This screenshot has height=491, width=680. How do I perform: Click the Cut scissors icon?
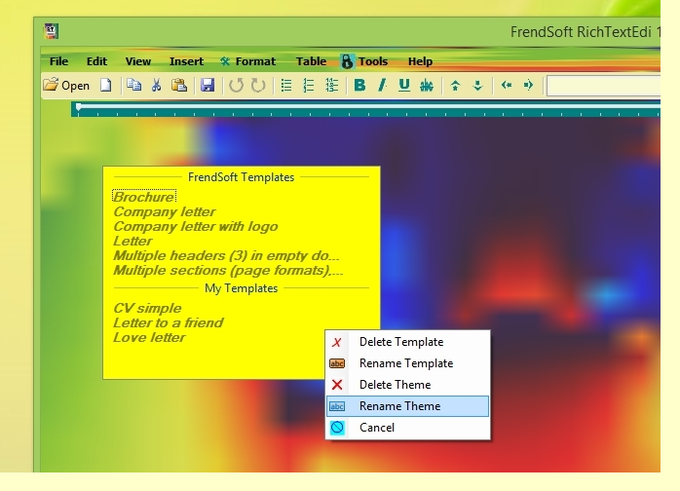[157, 85]
